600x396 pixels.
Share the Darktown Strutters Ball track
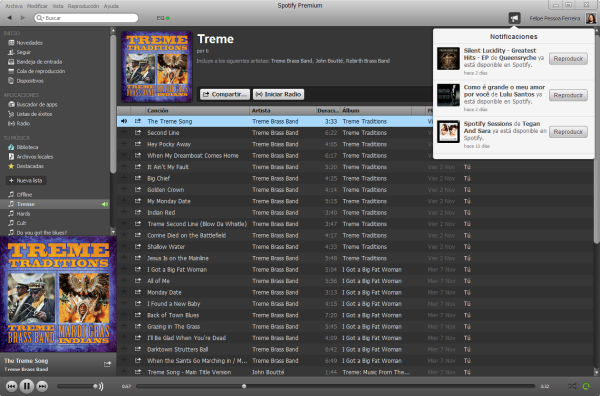coord(138,349)
